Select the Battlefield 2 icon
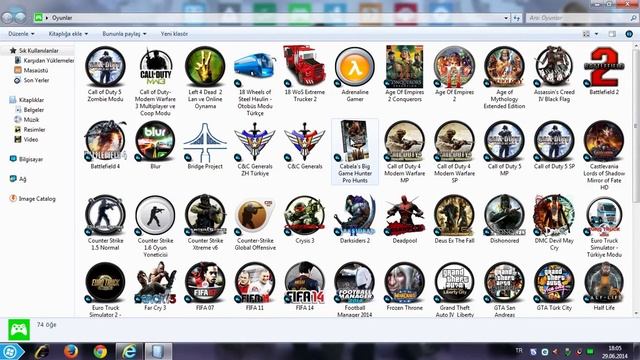Screen dimensions: 640x360 604,67
